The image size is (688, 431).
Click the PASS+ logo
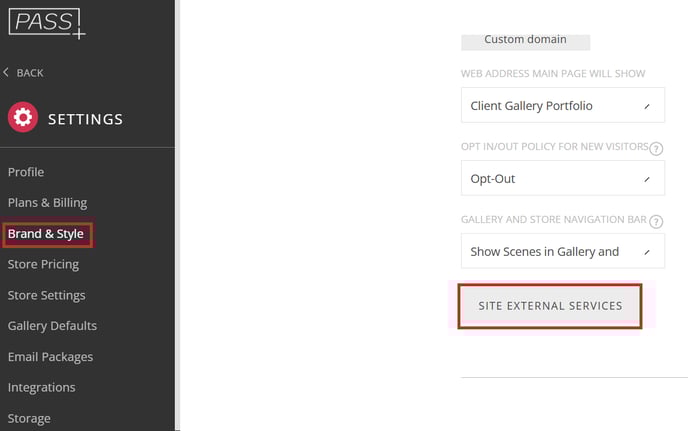pos(47,24)
